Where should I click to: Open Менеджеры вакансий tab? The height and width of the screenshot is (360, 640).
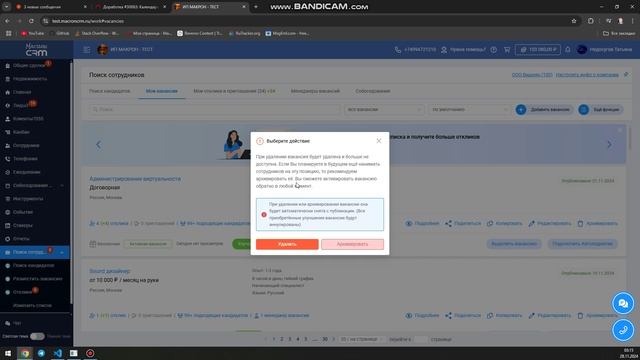click(x=315, y=91)
